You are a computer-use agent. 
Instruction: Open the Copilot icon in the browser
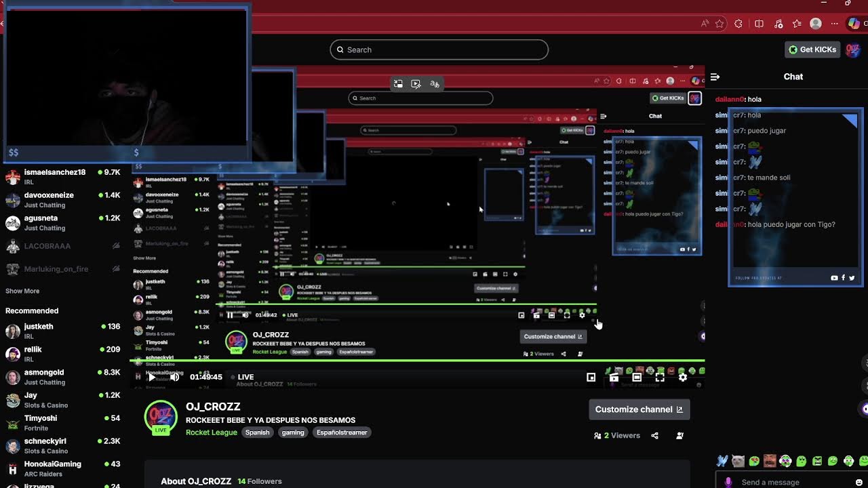854,24
